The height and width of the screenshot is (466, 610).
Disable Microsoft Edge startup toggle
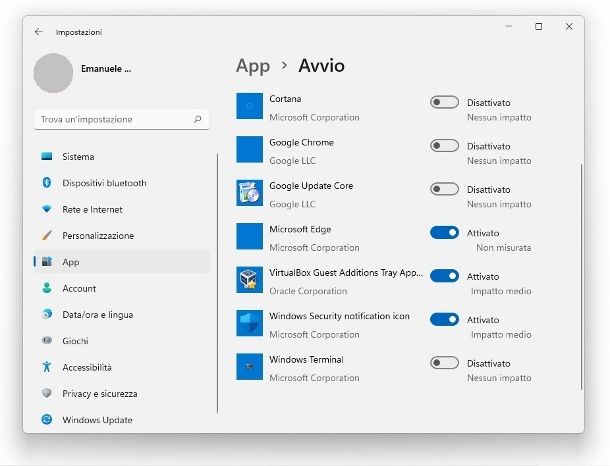pos(444,233)
